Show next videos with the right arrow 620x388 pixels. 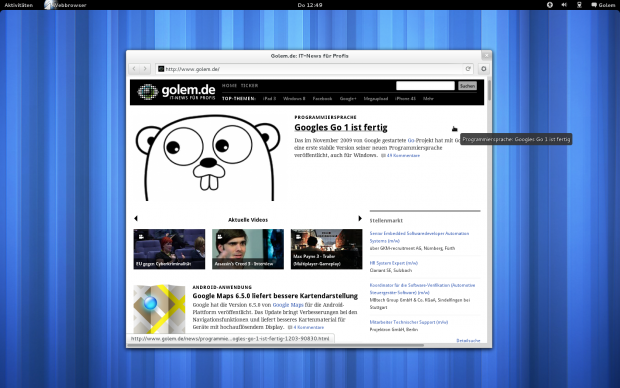click(360, 218)
